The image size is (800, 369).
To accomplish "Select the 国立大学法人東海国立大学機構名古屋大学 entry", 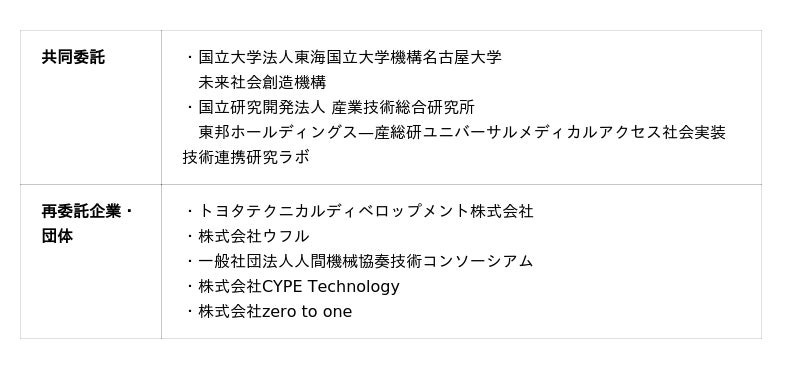I will (x=349, y=57).
